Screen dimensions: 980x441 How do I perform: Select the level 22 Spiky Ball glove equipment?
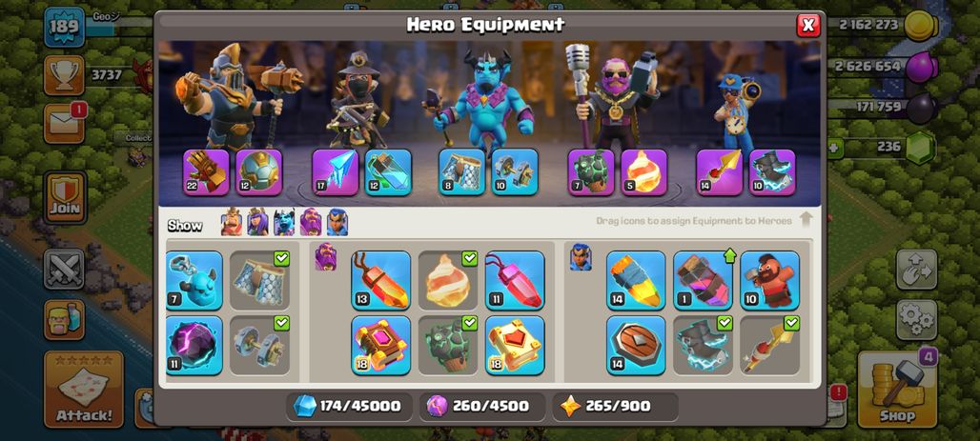tap(206, 171)
